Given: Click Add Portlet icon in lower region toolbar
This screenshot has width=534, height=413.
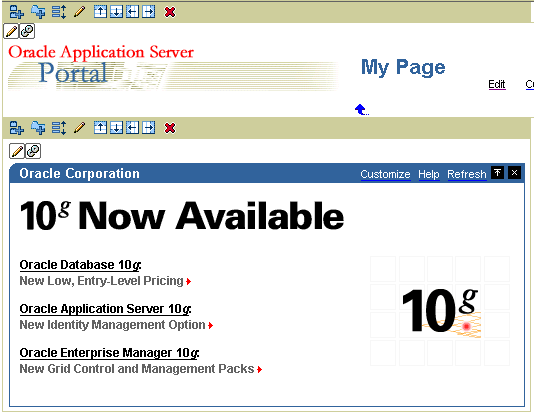Looking at the screenshot, I should (16, 128).
